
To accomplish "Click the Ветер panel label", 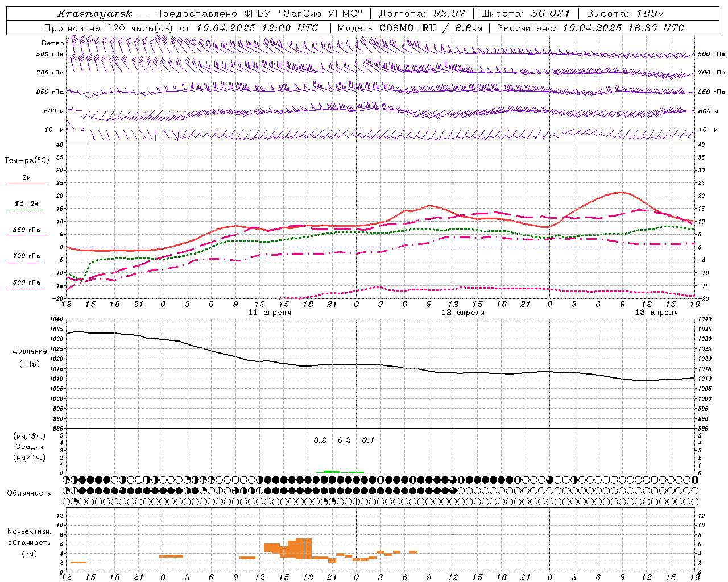I will tap(53, 43).
